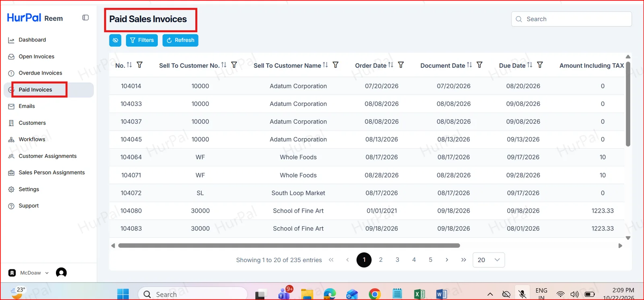Filter Sell To Customer No. column
Image resolution: width=644 pixels, height=300 pixels.
[234, 65]
